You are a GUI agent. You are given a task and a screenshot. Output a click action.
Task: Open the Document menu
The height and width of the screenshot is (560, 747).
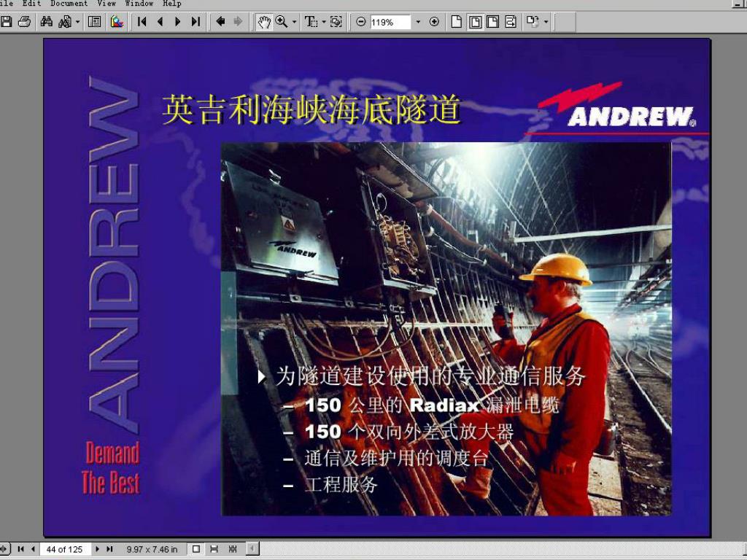point(69,4)
